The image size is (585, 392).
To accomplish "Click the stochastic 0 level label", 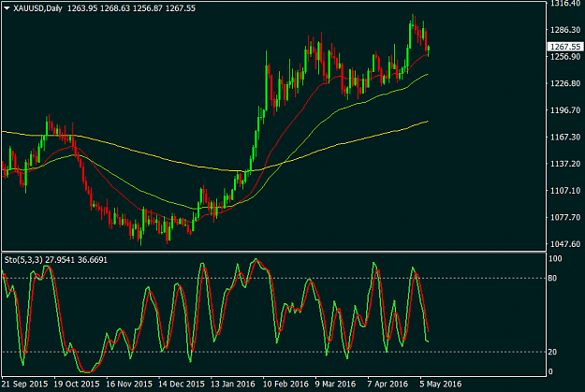I will tap(550, 371).
